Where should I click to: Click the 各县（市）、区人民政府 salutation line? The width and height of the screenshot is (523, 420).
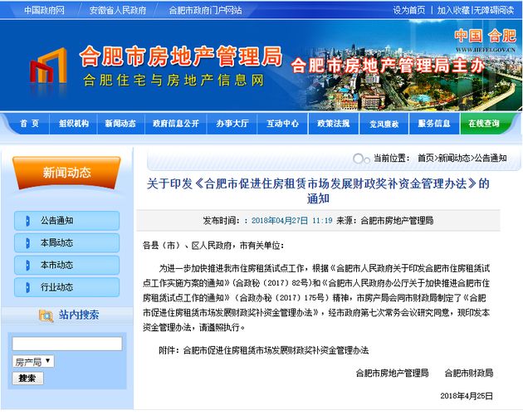click(x=213, y=246)
